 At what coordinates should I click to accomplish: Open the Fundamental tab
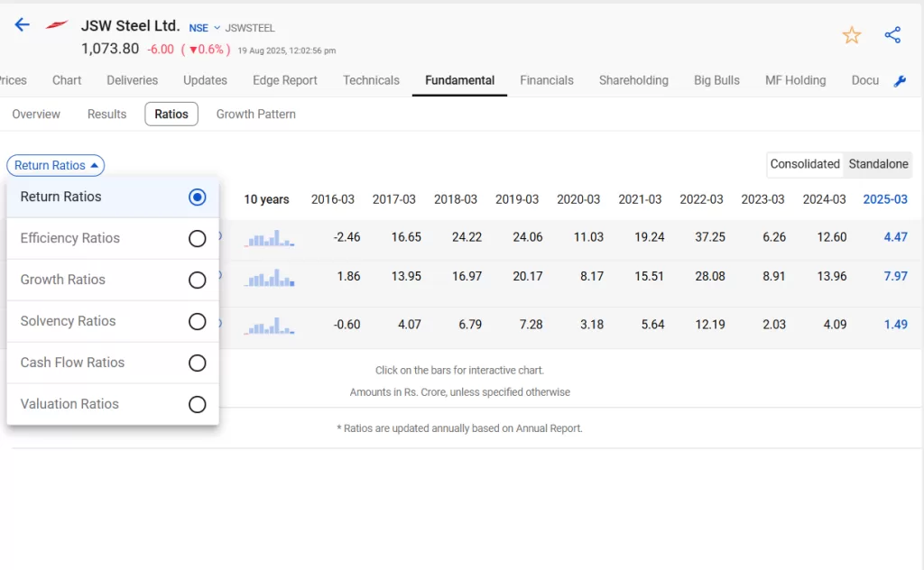click(x=459, y=80)
